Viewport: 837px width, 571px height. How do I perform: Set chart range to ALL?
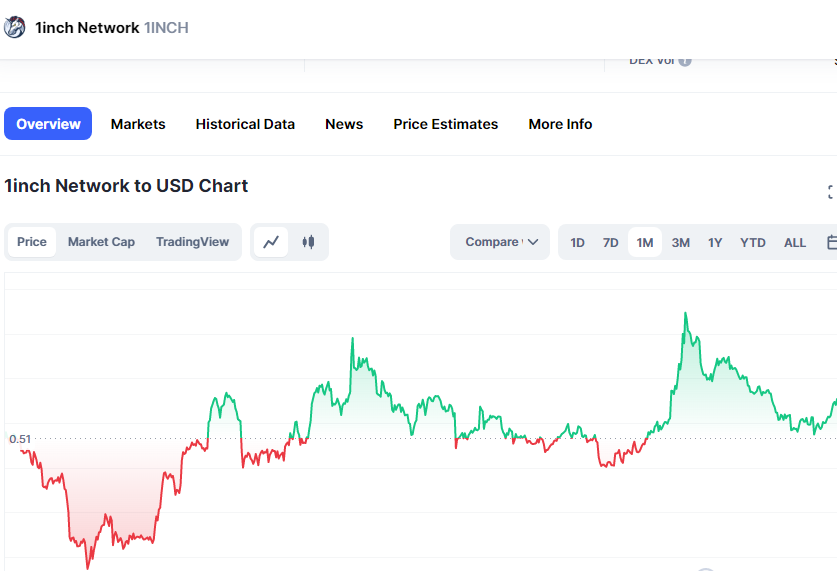click(x=795, y=243)
